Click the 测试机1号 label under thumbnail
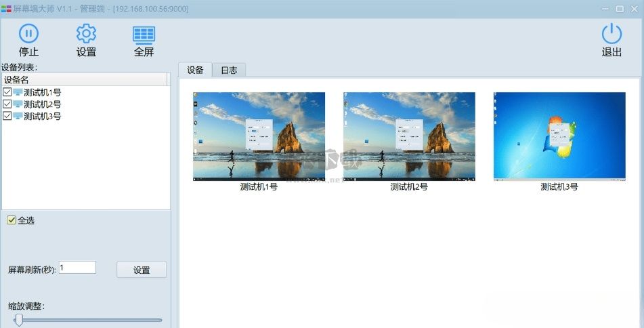644x328 pixels. (259, 187)
